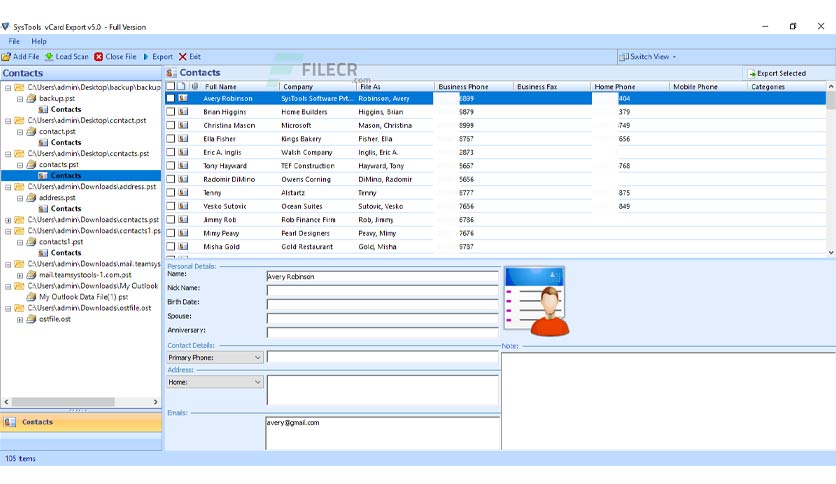The image size is (836, 484).
Task: Expand the Downloads\contacts.pst tree node
Action: coord(8,220)
